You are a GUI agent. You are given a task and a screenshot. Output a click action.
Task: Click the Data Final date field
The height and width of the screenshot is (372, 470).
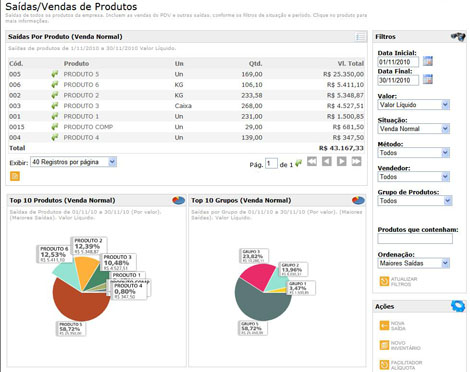398,80
